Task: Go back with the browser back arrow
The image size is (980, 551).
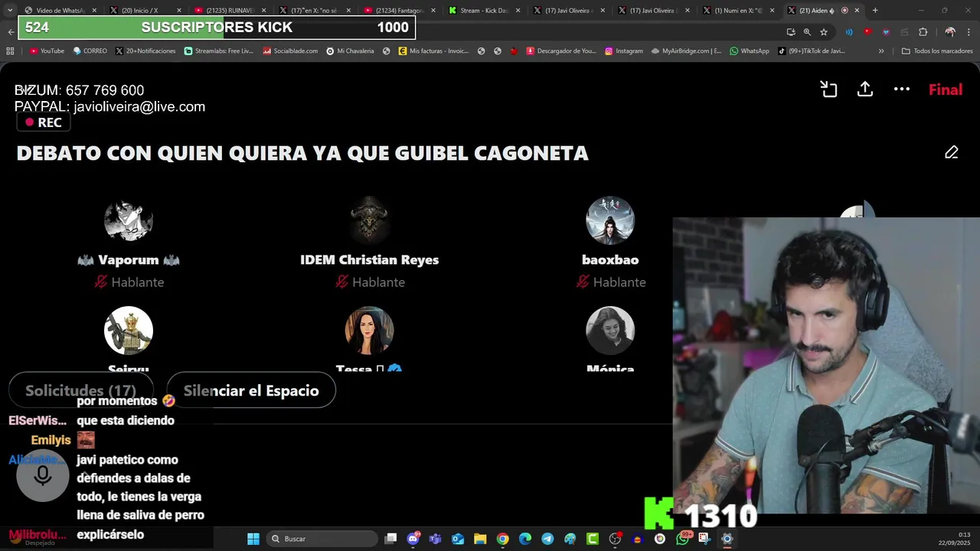Action: tap(10, 32)
